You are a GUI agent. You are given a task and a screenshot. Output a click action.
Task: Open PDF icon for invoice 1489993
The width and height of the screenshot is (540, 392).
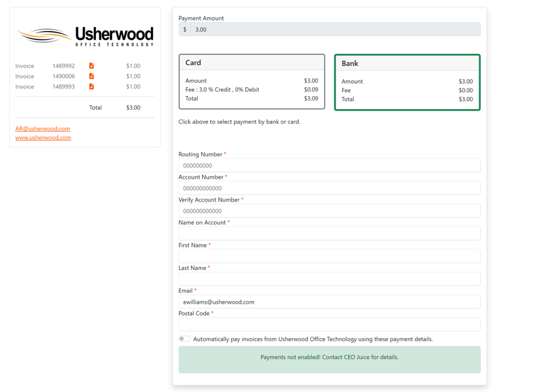(x=91, y=87)
